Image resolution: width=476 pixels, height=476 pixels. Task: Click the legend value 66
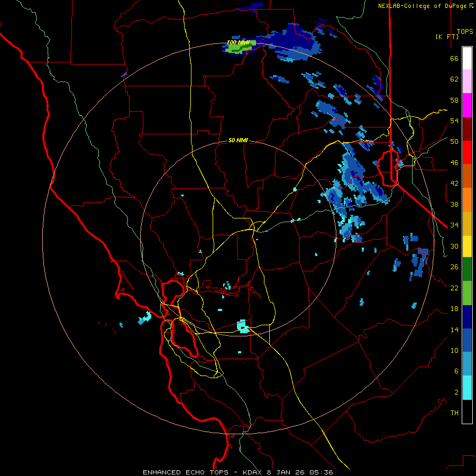click(454, 59)
